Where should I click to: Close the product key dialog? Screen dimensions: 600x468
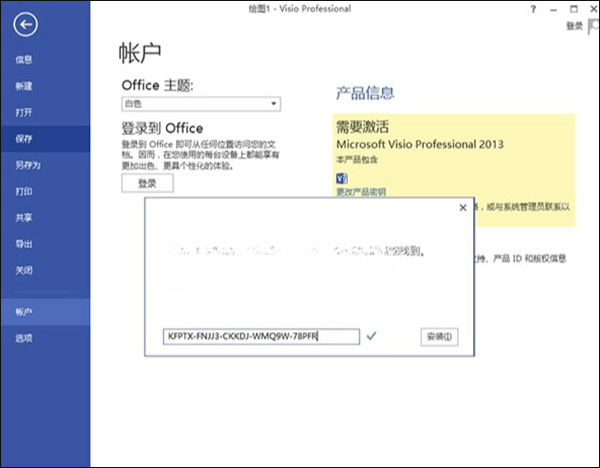click(x=462, y=208)
